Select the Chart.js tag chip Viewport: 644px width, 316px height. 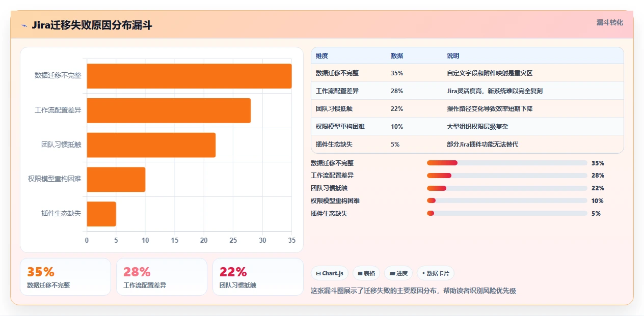pyautogui.click(x=330, y=273)
